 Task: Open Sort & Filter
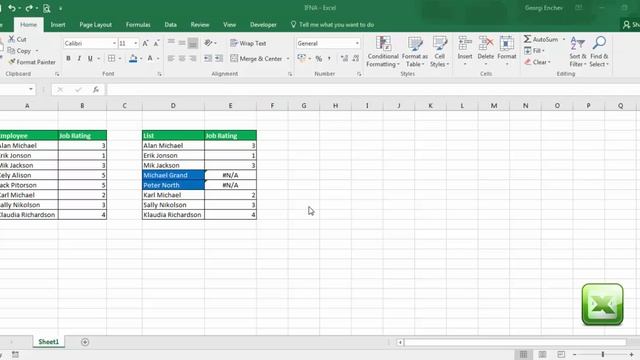[578, 51]
